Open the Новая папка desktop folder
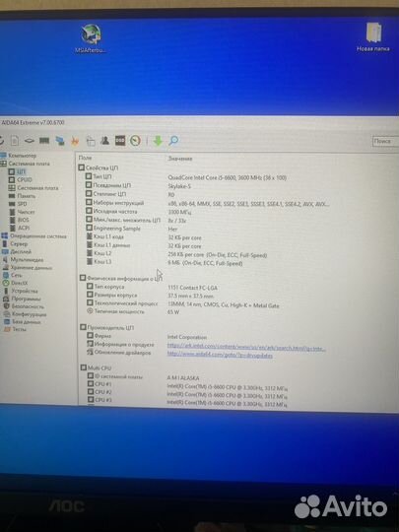Viewport: 399px width, 532px height. click(372, 36)
